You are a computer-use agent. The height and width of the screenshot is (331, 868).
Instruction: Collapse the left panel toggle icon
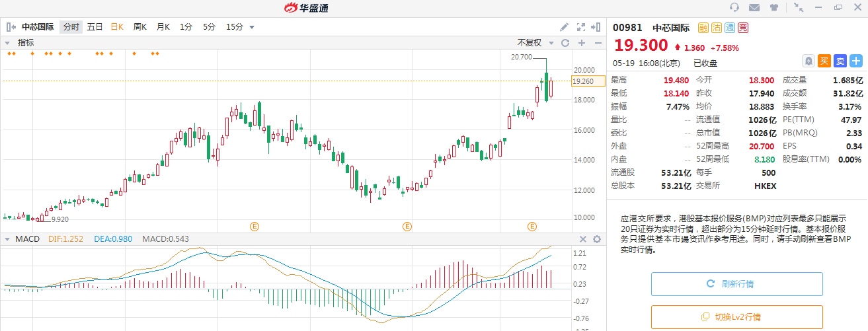point(11,27)
